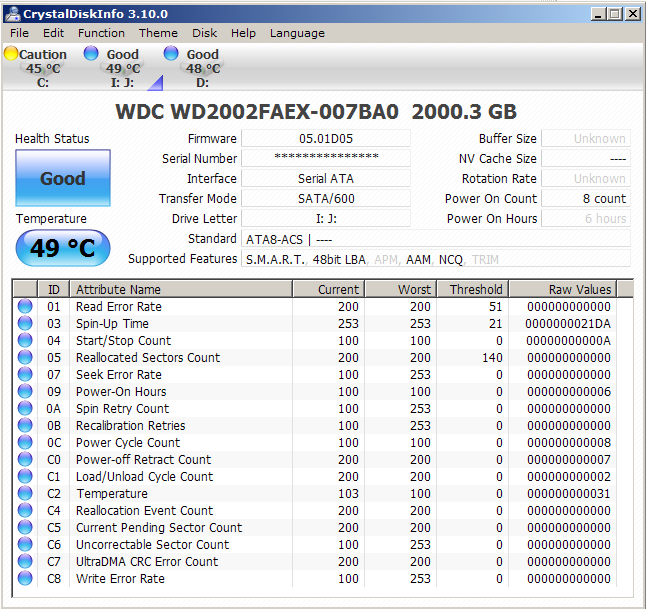The width and height of the screenshot is (646, 609).
Task: Click the Standard field ATA8-ACS
Action: 435,239
